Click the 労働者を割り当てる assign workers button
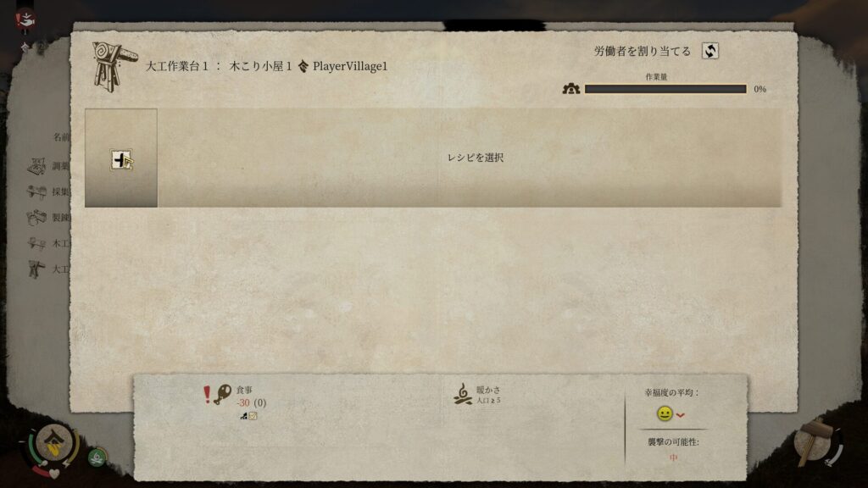The width and height of the screenshot is (868, 488). coord(643,52)
